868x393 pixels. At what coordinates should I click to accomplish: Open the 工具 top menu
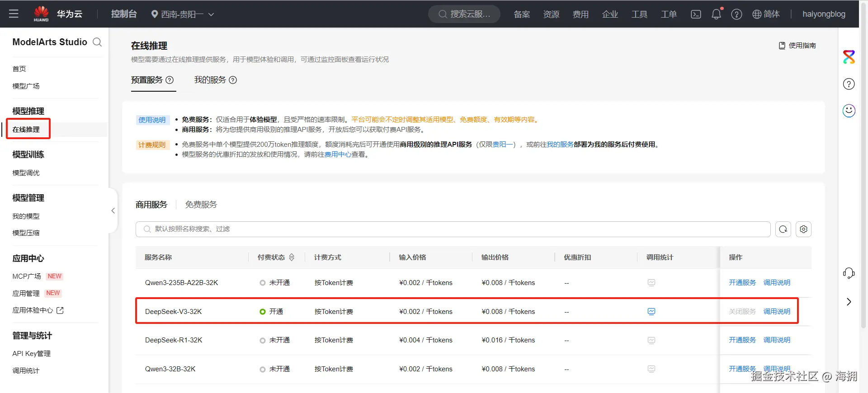[639, 14]
